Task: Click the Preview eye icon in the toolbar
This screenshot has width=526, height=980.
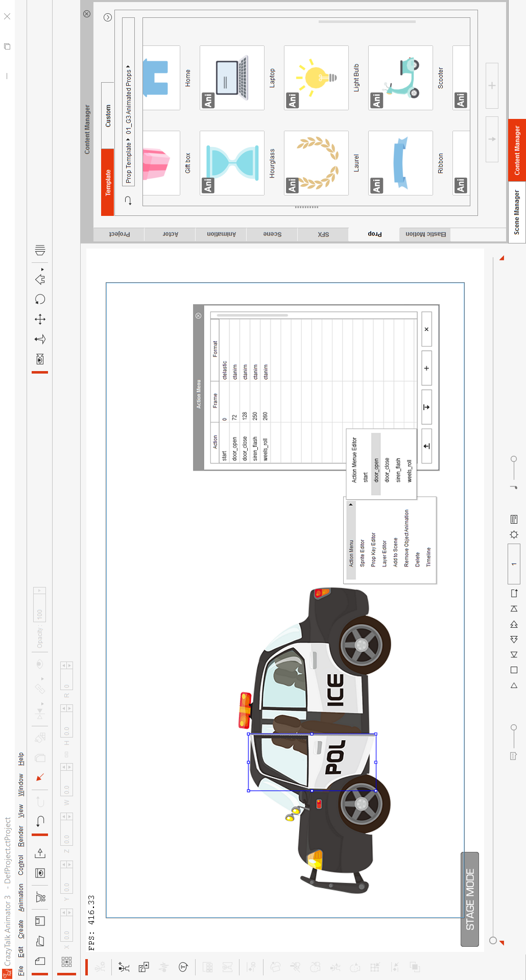Action: tap(40, 873)
